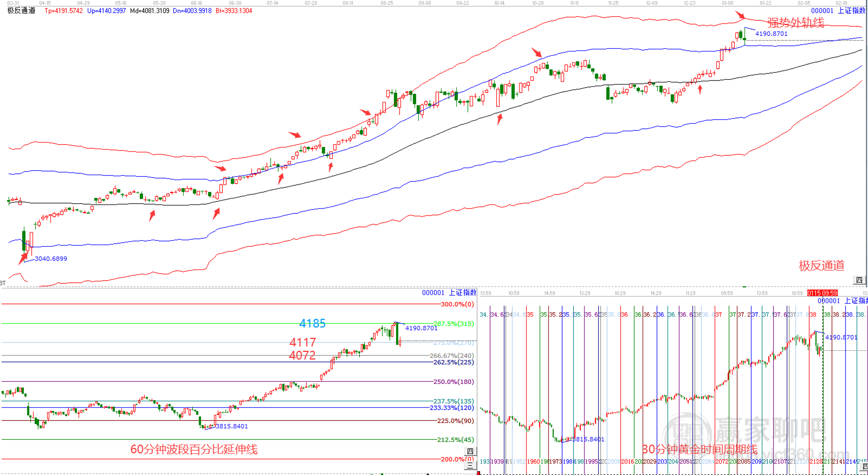Select the highlighted 0115 09:59 time marker
The height and width of the screenshot is (475, 868).
click(x=822, y=293)
